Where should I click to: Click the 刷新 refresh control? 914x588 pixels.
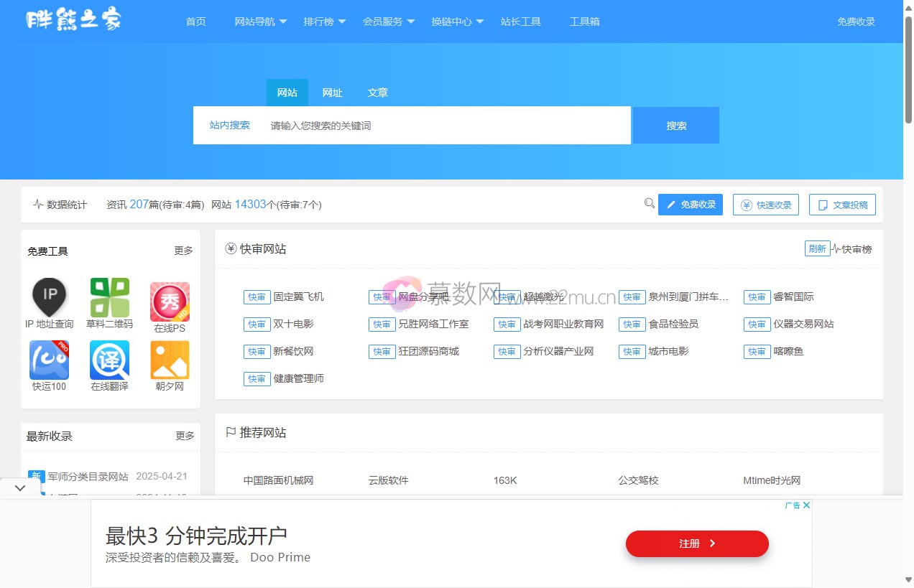point(817,248)
